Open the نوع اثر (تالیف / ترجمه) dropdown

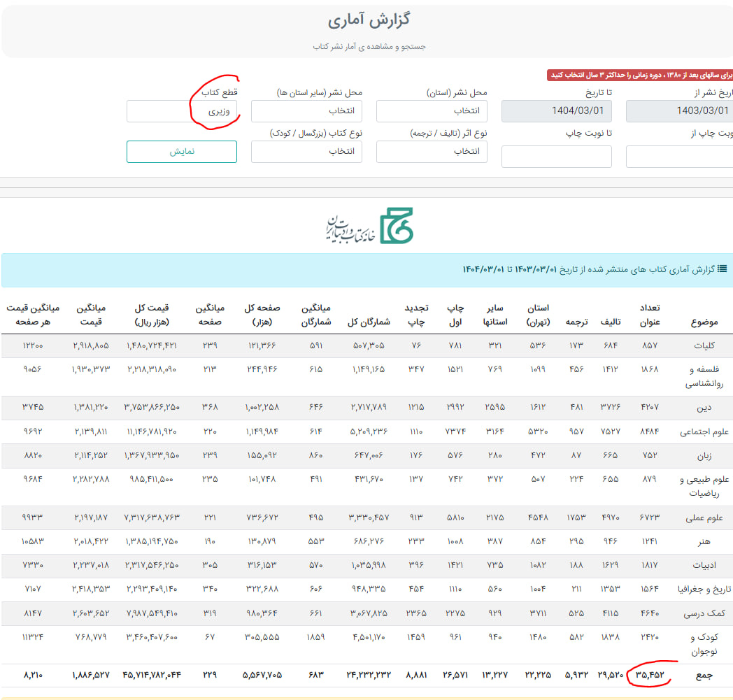pos(432,152)
